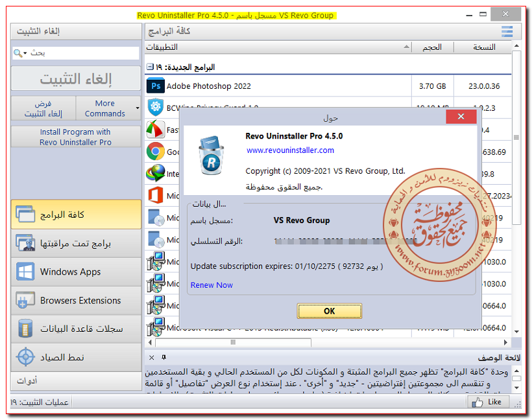Click the Like thumbs-up button
532x420 pixels.
[x=489, y=402]
